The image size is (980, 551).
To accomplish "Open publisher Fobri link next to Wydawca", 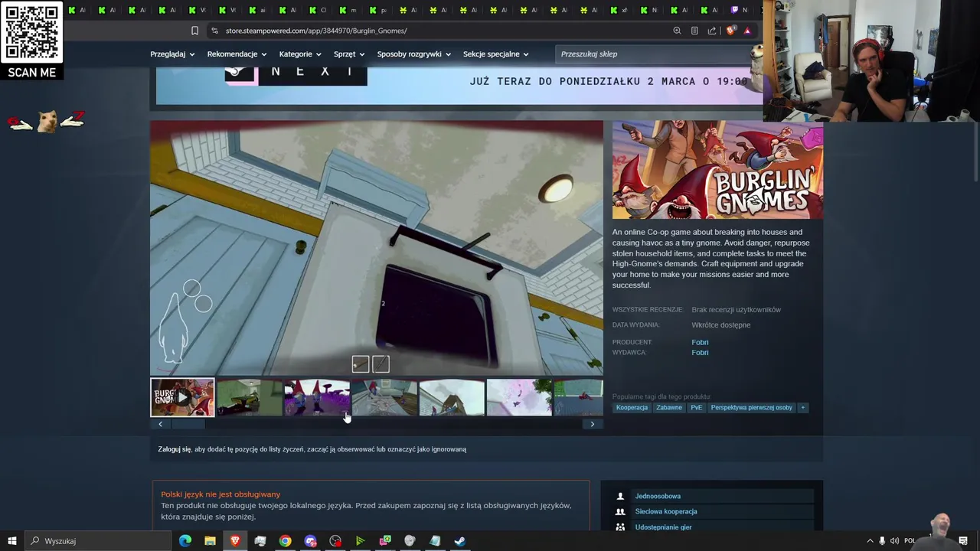I will pos(700,353).
